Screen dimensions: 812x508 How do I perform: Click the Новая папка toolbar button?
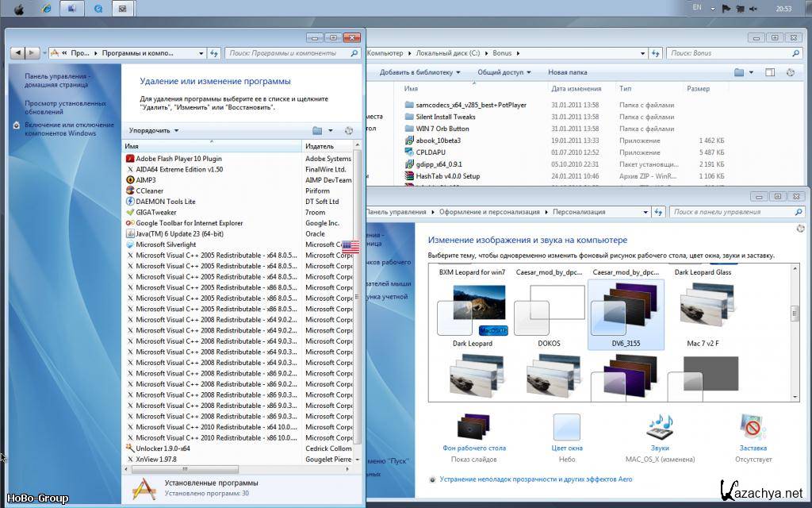pos(567,72)
